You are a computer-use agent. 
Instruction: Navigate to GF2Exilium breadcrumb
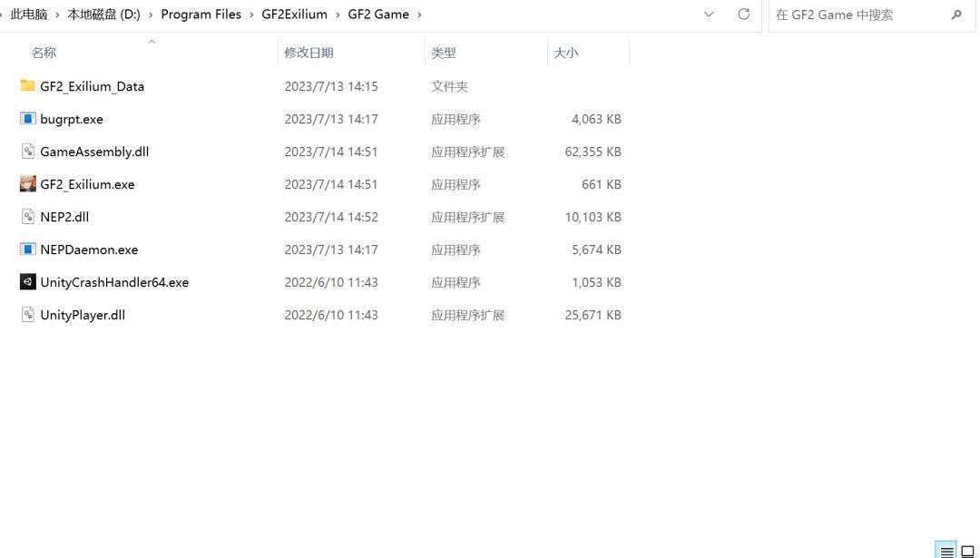294,15
